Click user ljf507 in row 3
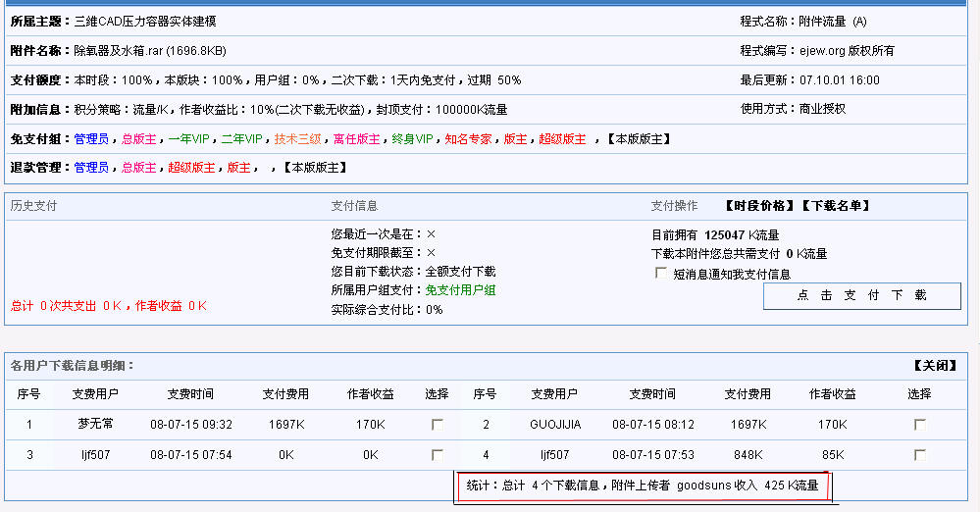This screenshot has height=512, width=980. click(95, 454)
